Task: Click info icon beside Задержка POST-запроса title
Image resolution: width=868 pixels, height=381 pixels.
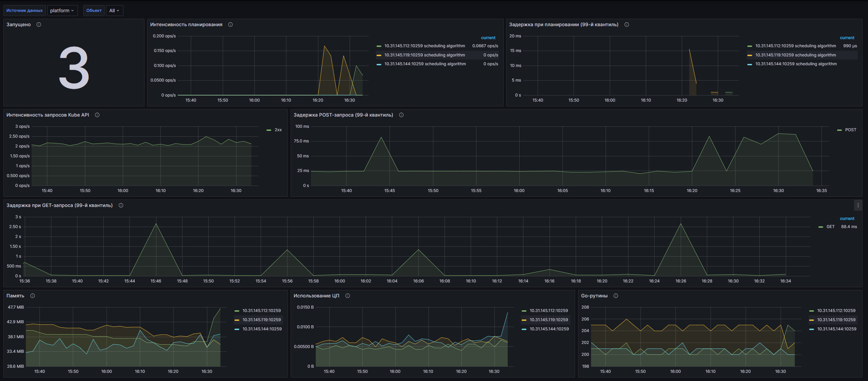Action: pos(401,115)
